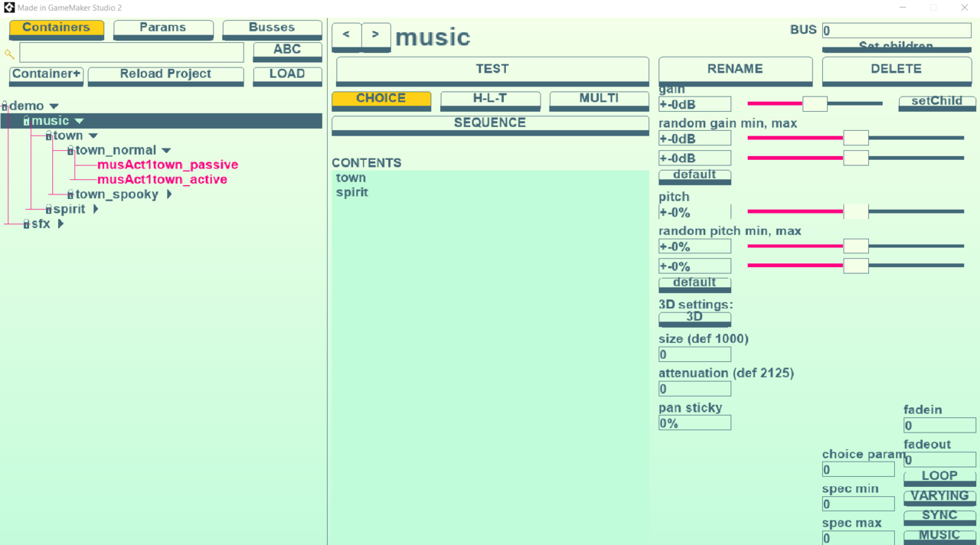Viewport: 980px width, 545px height.
Task: Expand the spirit node arrow
Action: click(x=96, y=209)
